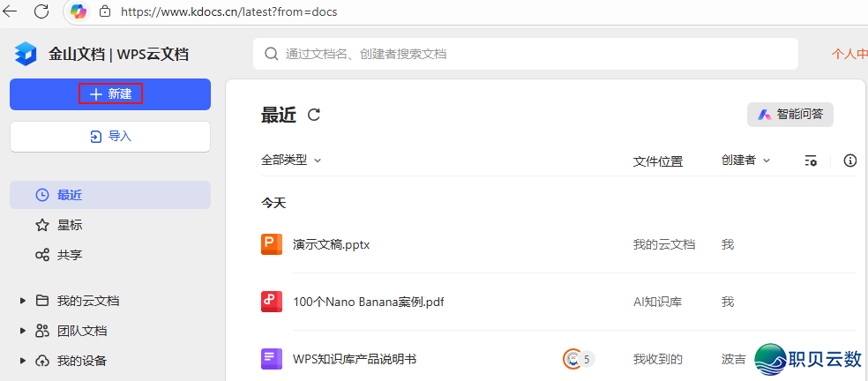Open WPS知识库产品说明书 document
868x381 pixels.
355,360
